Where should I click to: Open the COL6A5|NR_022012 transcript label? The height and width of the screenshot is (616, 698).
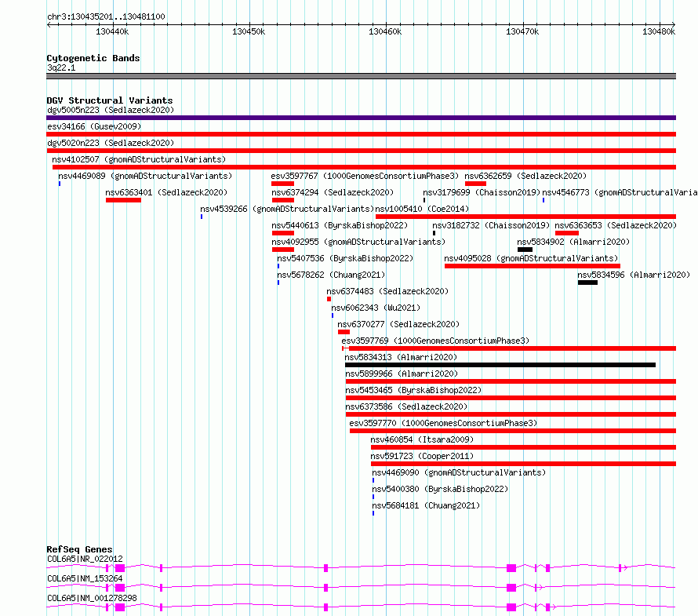coord(85,559)
